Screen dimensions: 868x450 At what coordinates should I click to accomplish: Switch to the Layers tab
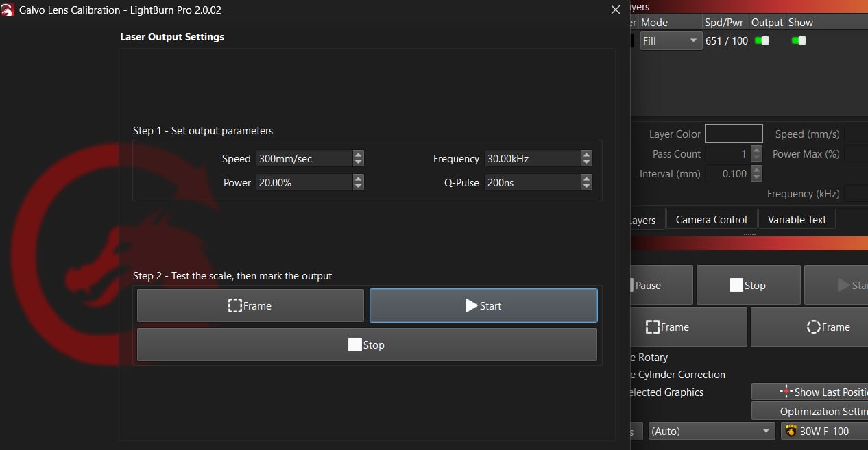(x=647, y=220)
